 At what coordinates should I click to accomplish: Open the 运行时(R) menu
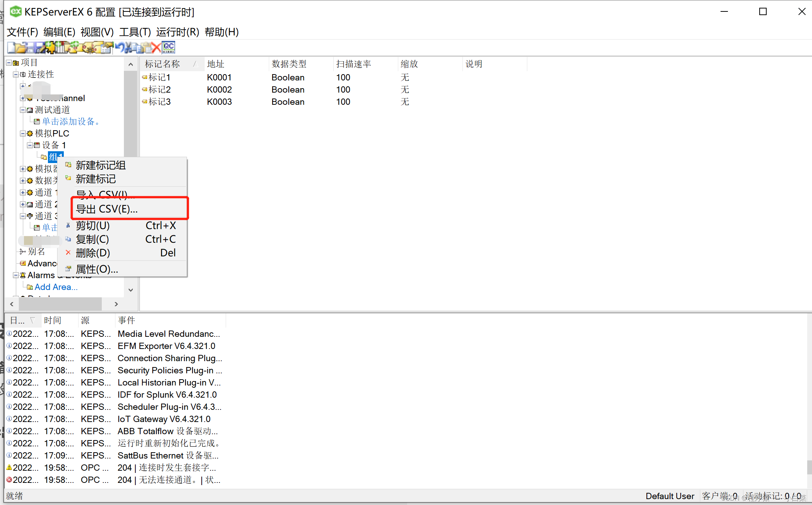click(x=177, y=32)
